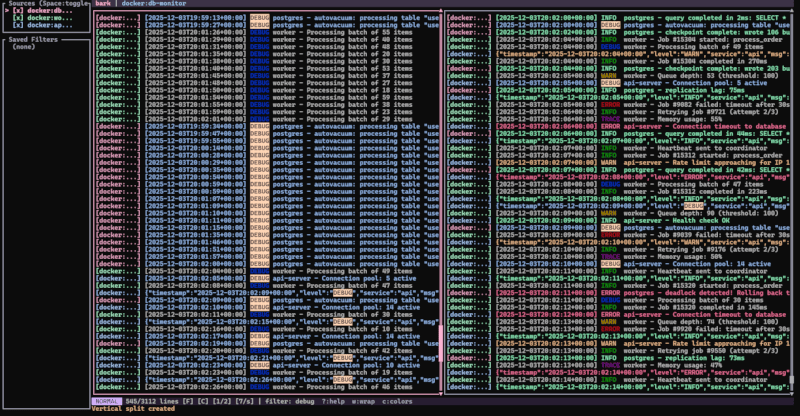Click the bark title in the top bar
The height and width of the screenshot is (416, 800).
103,4
